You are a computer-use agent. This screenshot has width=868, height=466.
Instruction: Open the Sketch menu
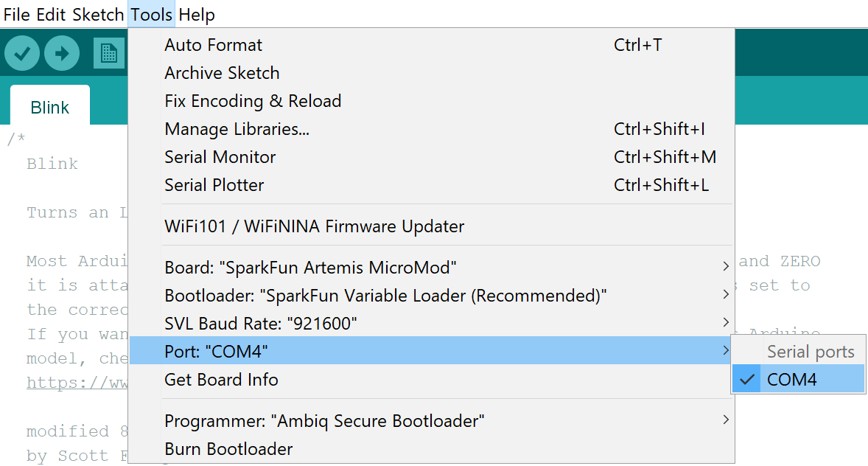pos(98,15)
